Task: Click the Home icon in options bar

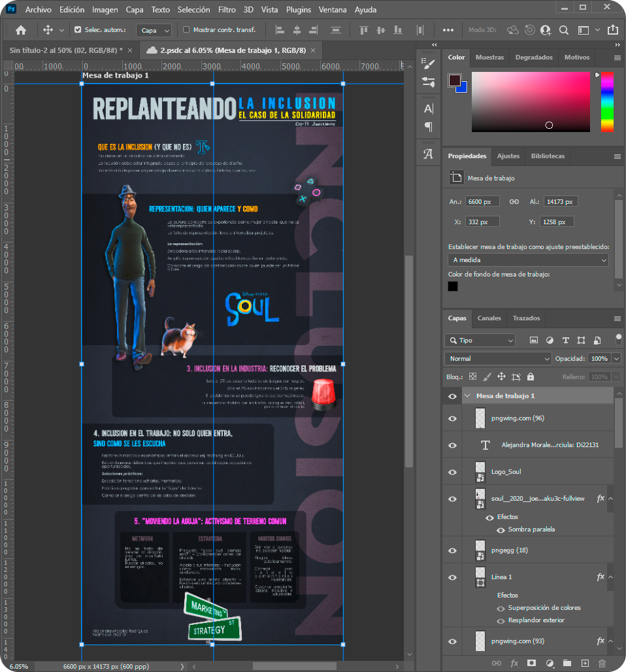Action: pyautogui.click(x=21, y=30)
